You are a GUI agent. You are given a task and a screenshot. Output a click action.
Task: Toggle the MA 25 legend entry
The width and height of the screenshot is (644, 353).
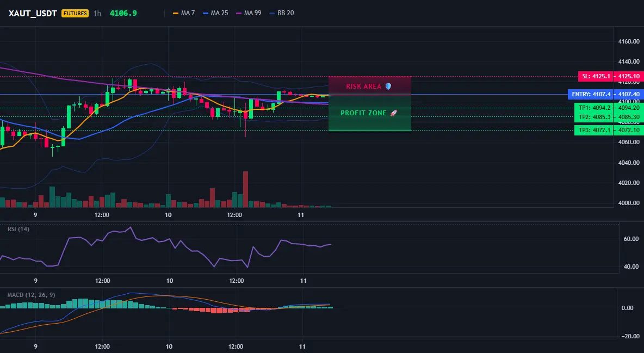(215, 13)
